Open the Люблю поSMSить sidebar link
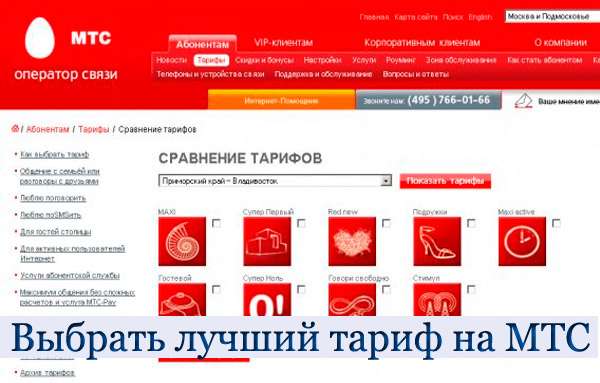600x383 pixels. [x=51, y=215]
